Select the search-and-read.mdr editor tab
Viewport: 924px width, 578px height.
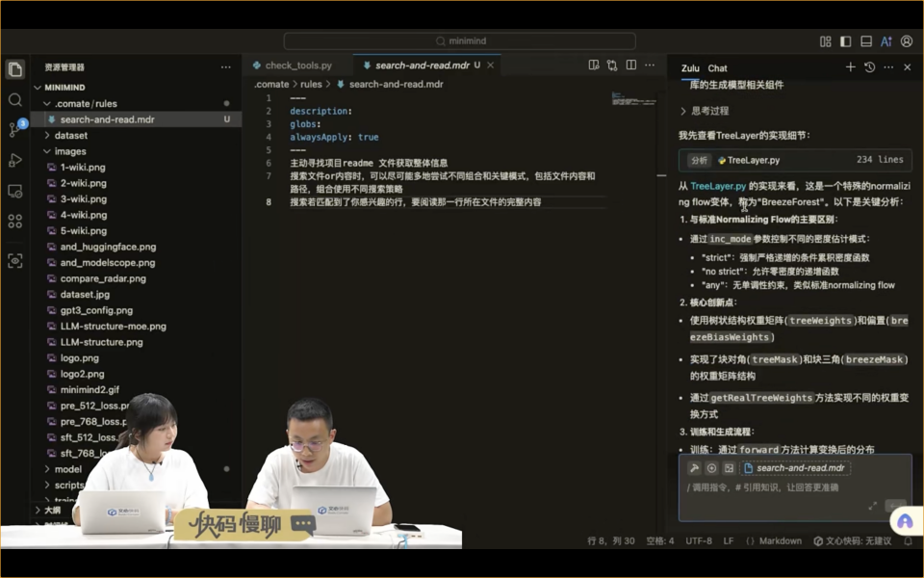[422, 65]
